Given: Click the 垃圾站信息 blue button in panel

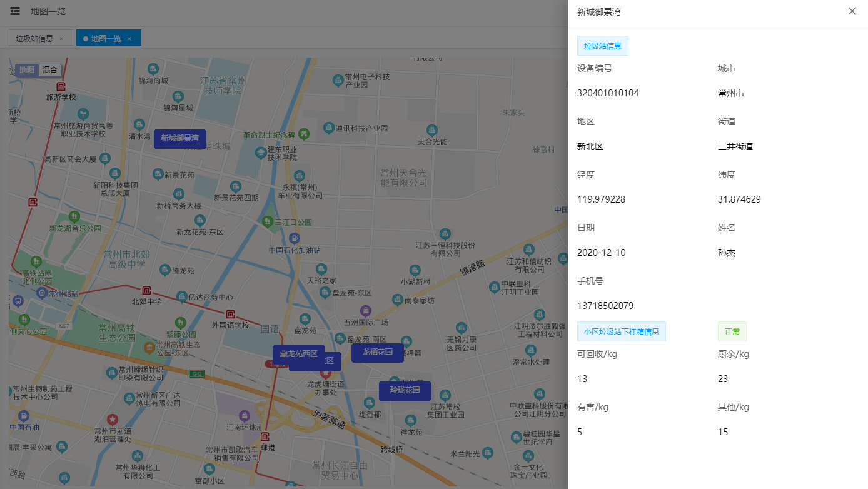Looking at the screenshot, I should click(602, 45).
